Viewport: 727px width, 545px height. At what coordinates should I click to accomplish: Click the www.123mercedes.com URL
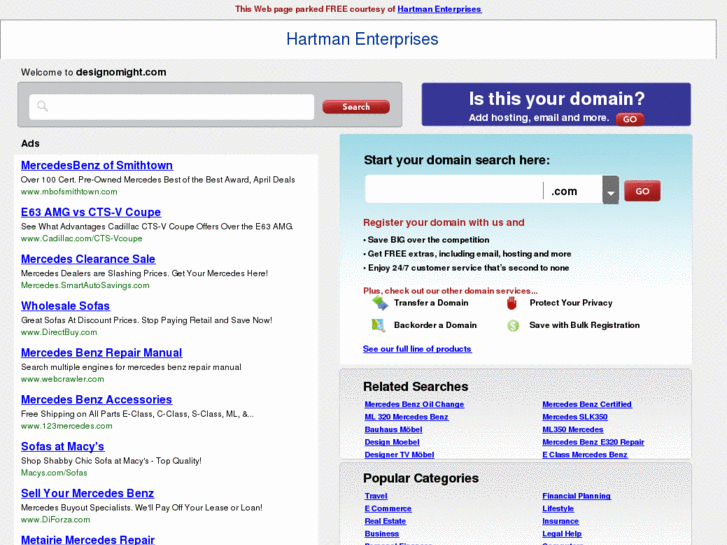pyautogui.click(x=66, y=426)
